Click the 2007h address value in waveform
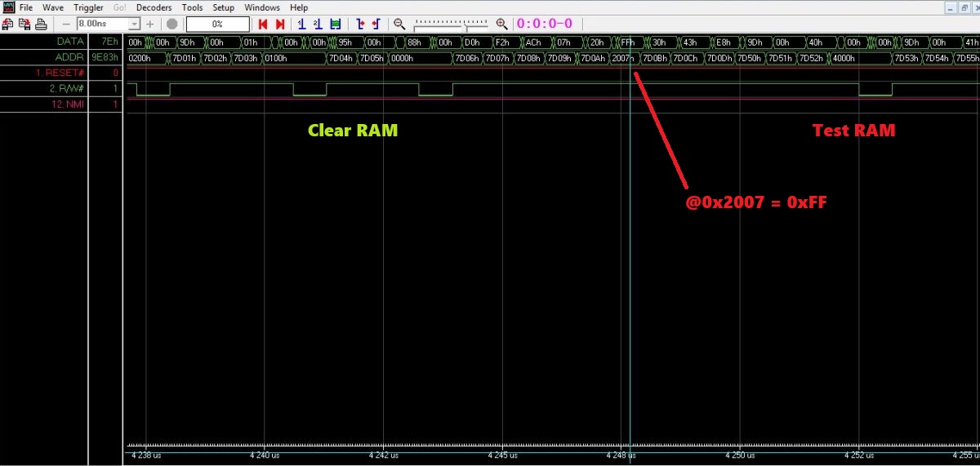 622,58
